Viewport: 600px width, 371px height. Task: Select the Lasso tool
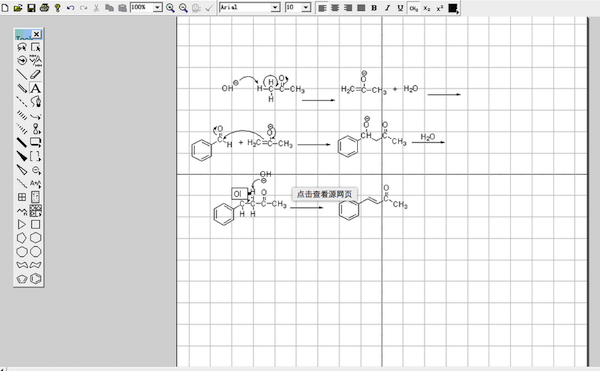(x=22, y=47)
